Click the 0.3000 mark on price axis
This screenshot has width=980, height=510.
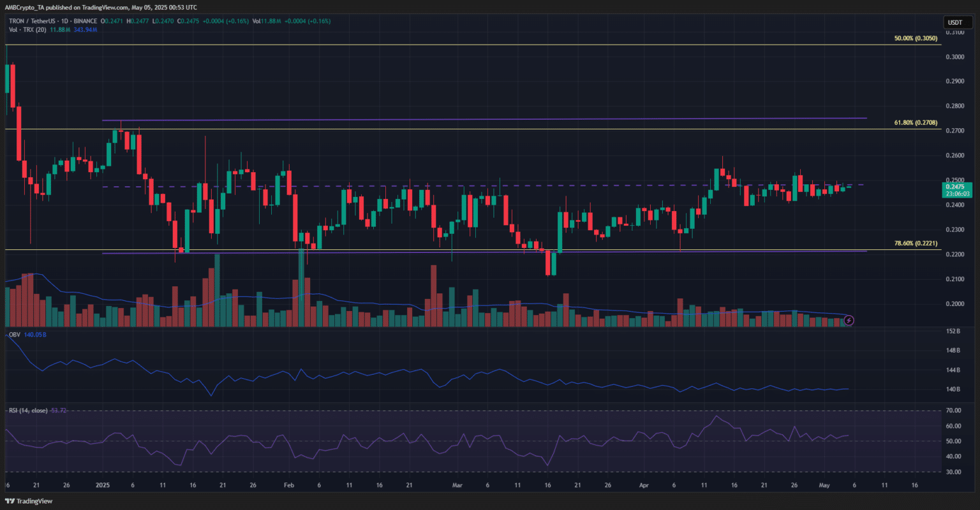954,57
